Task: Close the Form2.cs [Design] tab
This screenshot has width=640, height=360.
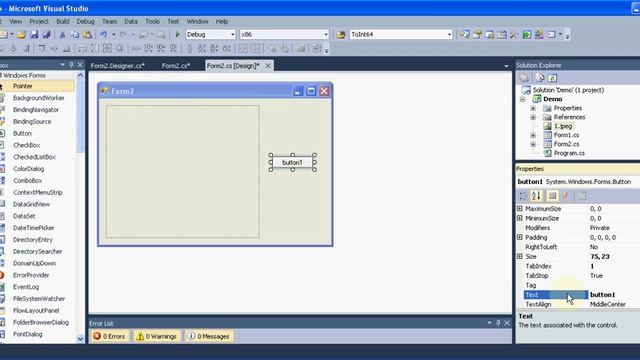Action: pyautogui.click(x=268, y=66)
